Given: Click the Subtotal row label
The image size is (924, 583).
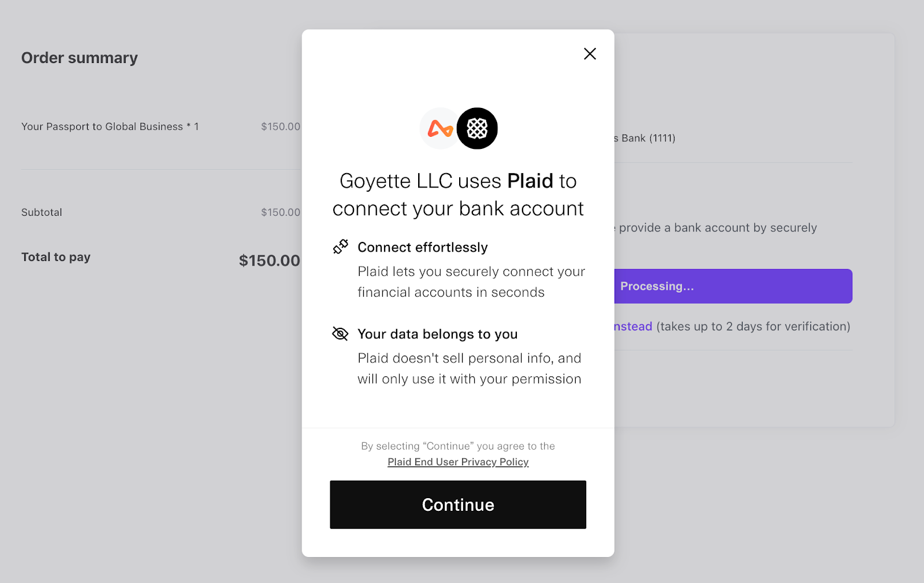Looking at the screenshot, I should pyautogui.click(x=42, y=212).
